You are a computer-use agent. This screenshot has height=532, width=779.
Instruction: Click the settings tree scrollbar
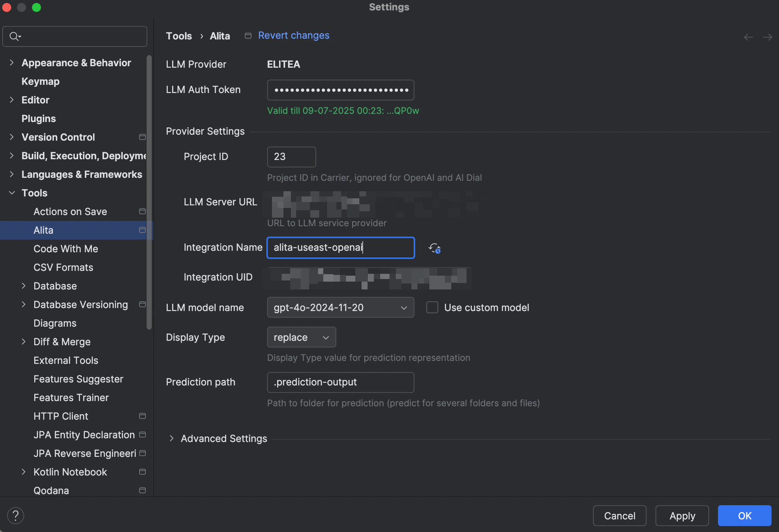point(149,192)
